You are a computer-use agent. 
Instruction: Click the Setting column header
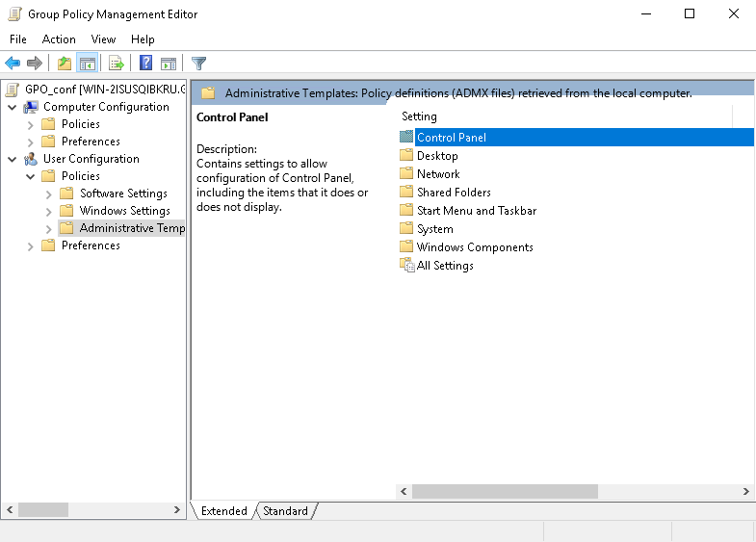point(419,116)
